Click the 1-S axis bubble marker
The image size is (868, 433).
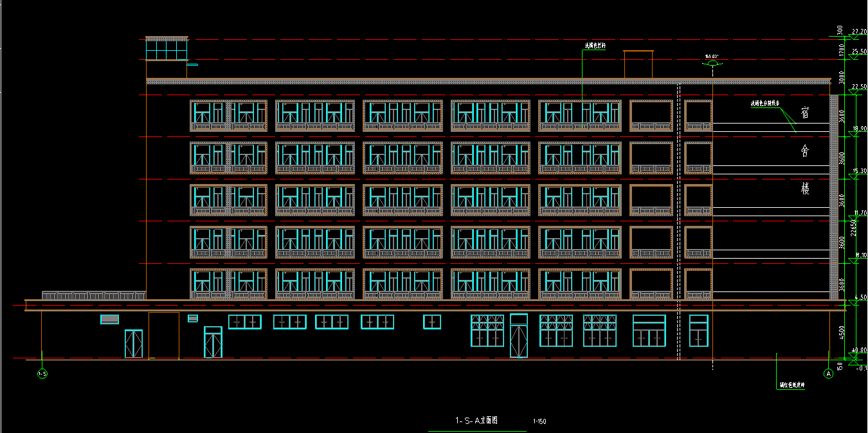tap(42, 374)
